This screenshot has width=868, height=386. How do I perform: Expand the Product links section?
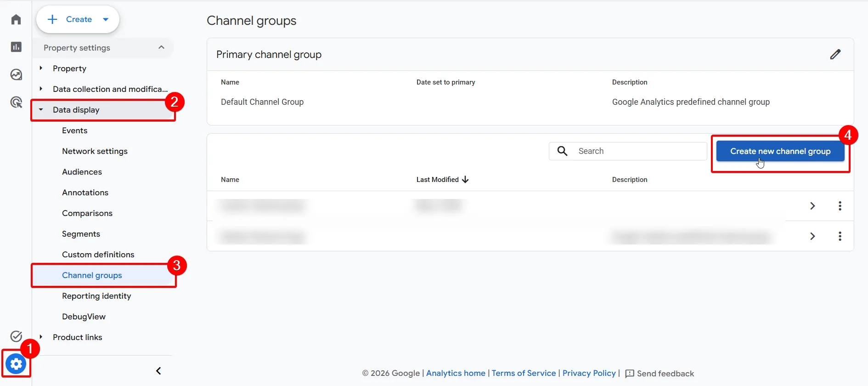coord(41,337)
